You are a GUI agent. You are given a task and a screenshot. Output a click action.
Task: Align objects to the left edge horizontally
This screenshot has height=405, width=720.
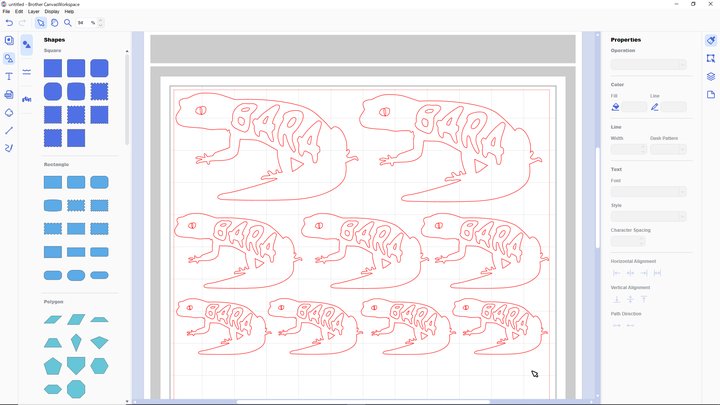(616, 273)
